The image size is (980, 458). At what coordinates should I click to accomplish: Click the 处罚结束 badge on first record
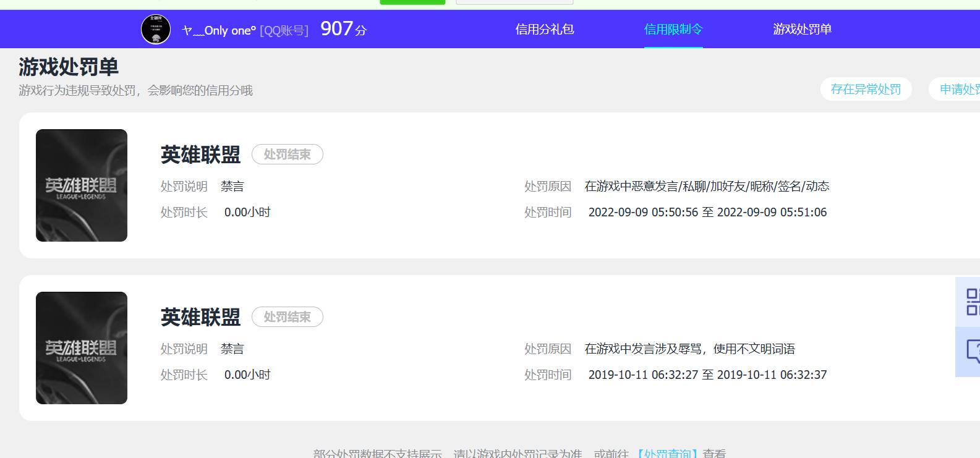[x=287, y=155]
